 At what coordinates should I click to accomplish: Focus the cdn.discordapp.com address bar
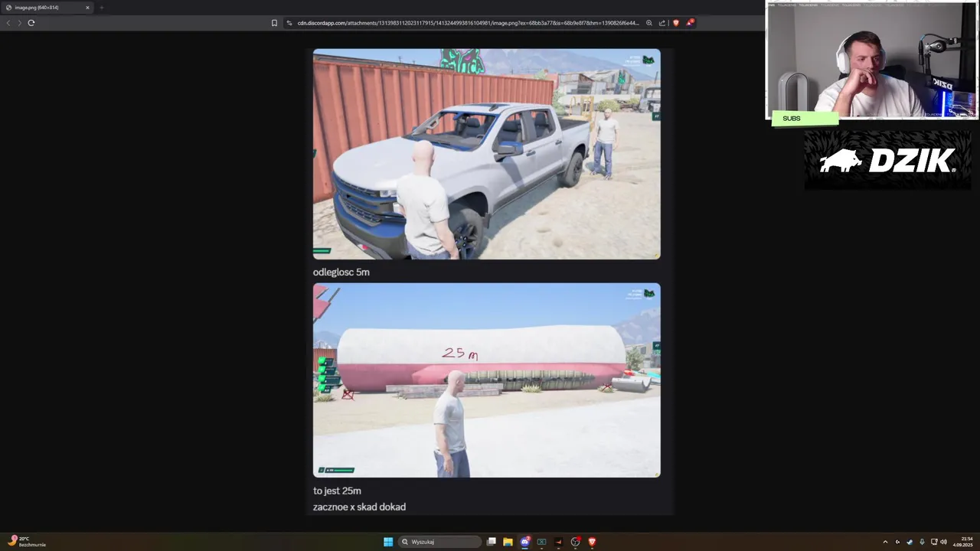point(467,23)
